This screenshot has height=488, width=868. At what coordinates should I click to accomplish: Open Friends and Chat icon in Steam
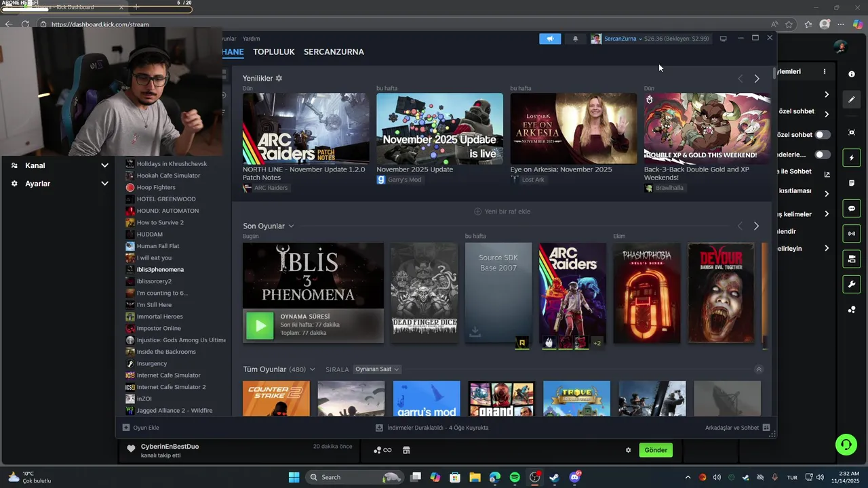click(766, 428)
